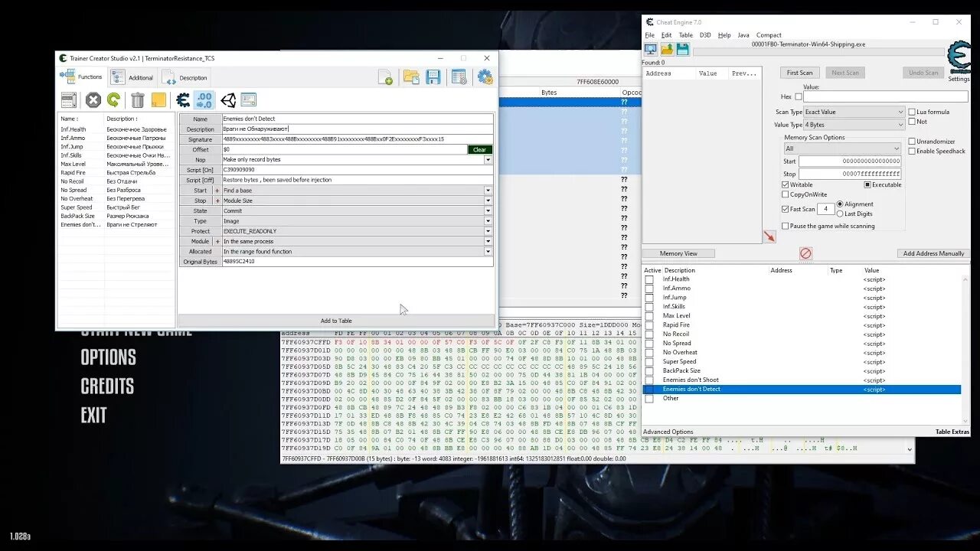
Task: Switch to the Additional tab
Action: pos(132,77)
